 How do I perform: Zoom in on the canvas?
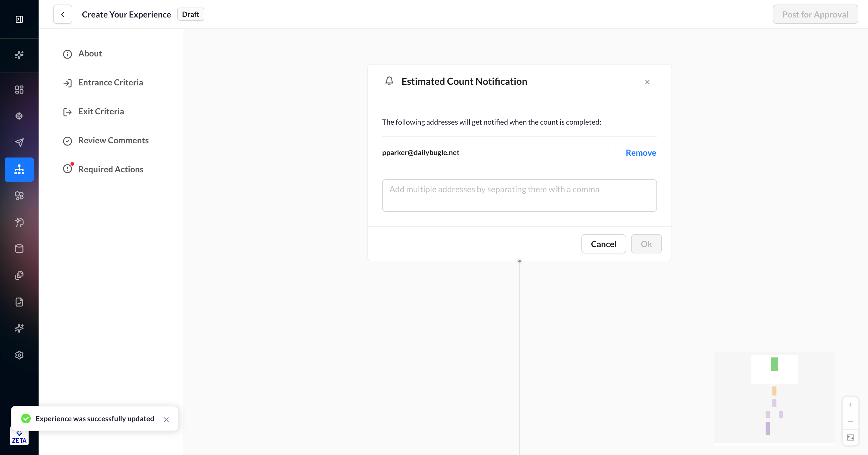[x=850, y=405]
